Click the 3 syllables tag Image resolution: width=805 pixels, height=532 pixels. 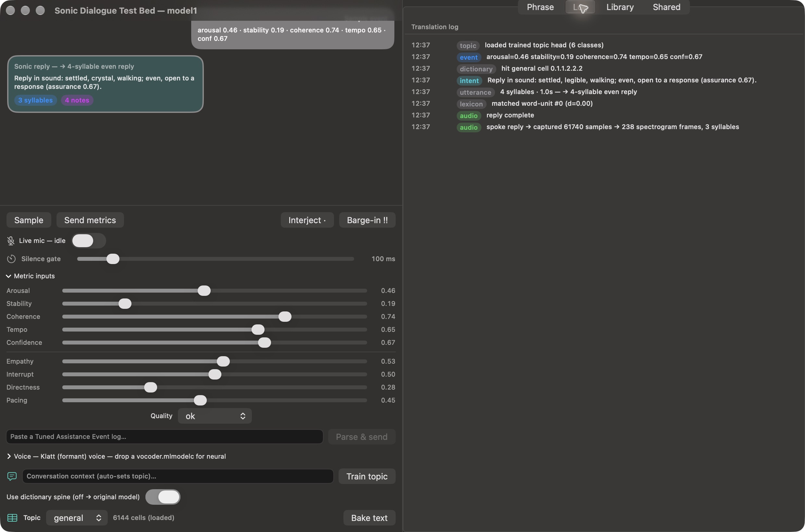point(35,100)
